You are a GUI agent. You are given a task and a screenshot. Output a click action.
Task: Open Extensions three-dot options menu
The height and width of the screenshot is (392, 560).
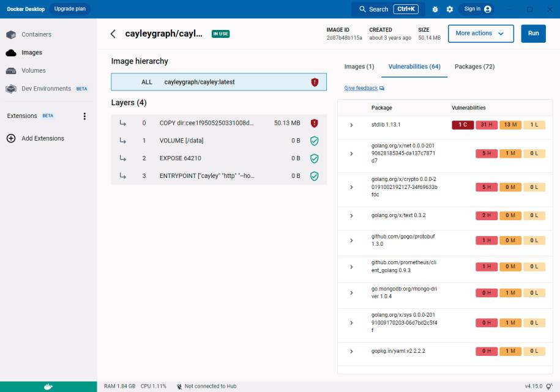click(84, 116)
